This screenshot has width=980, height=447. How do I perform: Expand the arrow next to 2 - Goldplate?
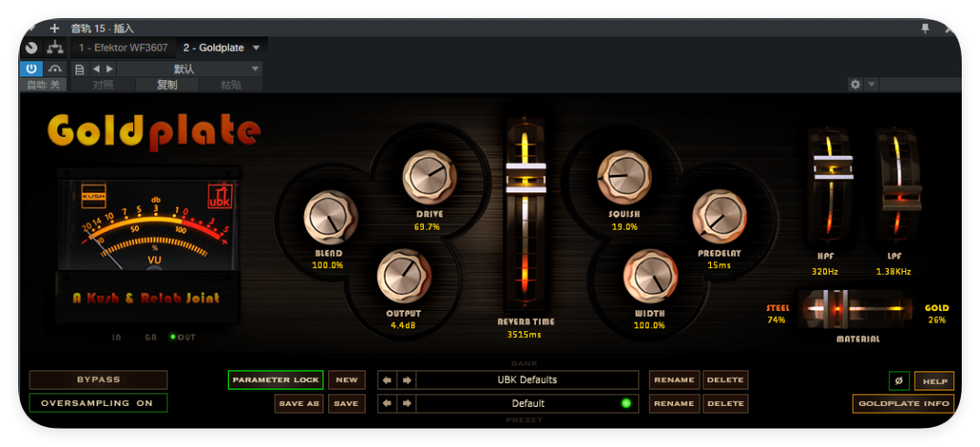[256, 48]
